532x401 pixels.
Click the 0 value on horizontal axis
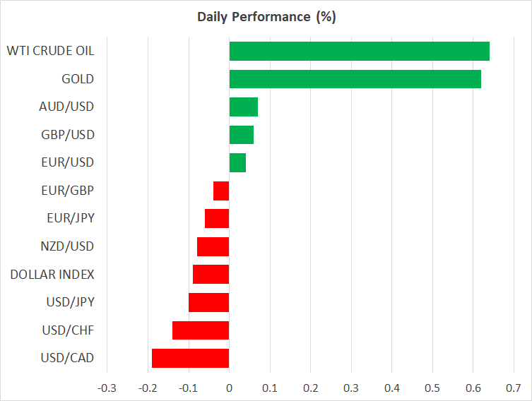coord(229,388)
